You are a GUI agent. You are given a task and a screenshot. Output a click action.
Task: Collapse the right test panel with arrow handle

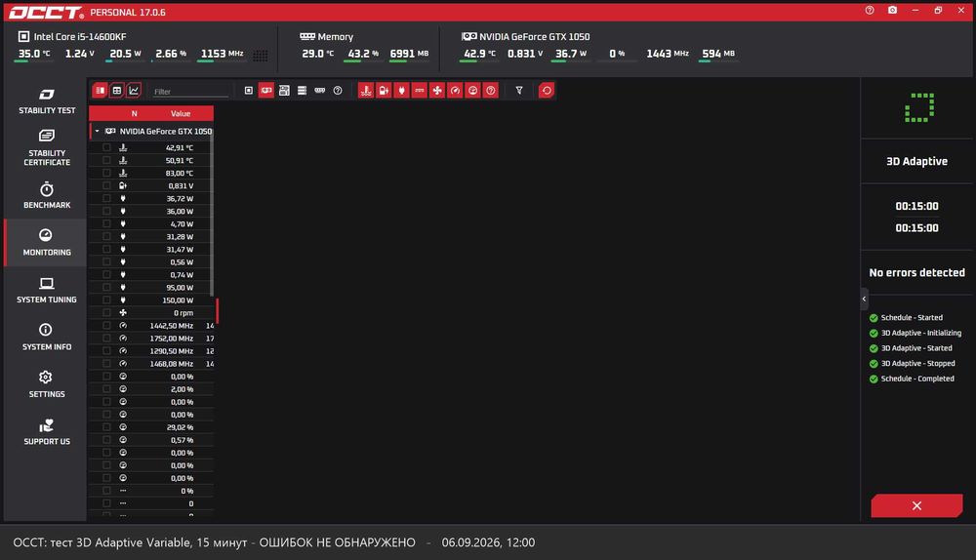(x=864, y=299)
